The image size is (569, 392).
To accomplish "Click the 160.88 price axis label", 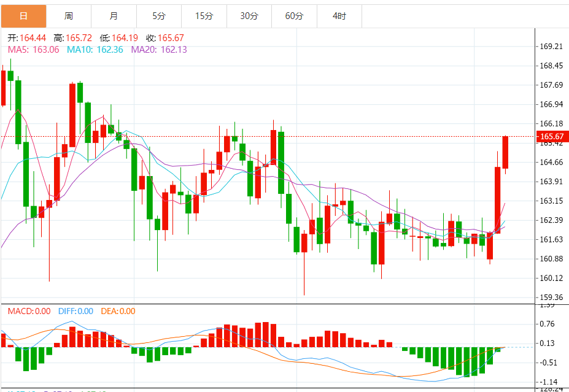I will tap(552, 258).
